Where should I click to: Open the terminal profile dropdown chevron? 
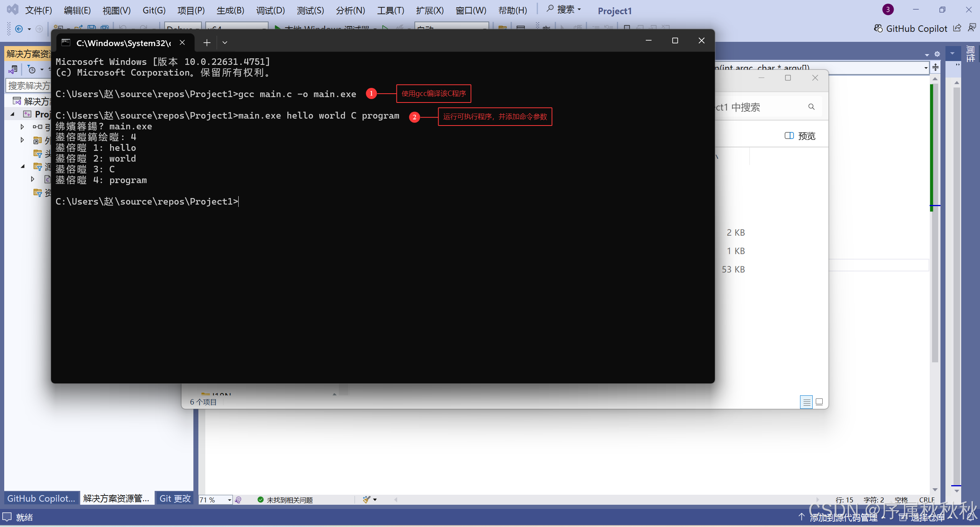click(x=225, y=43)
